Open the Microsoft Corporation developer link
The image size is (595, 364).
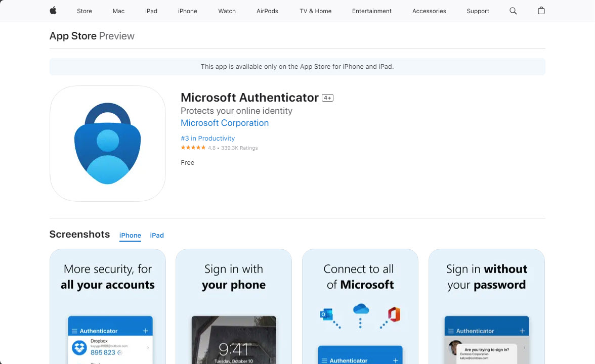tap(225, 123)
